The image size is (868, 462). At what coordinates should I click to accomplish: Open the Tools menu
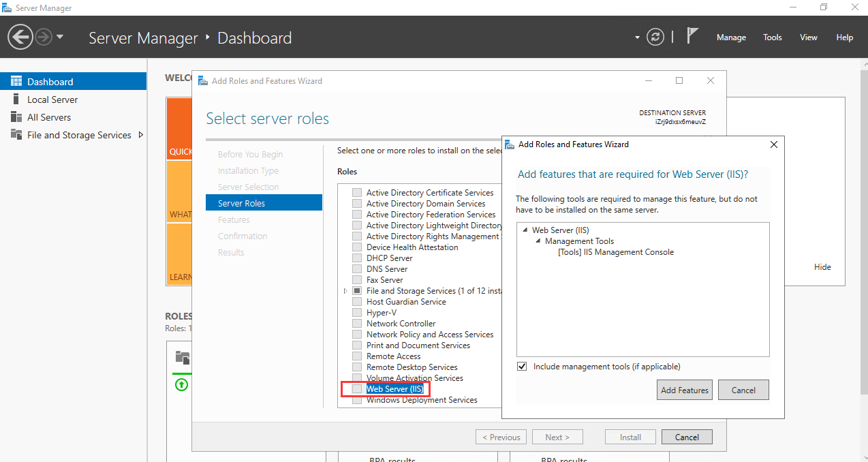[773, 37]
